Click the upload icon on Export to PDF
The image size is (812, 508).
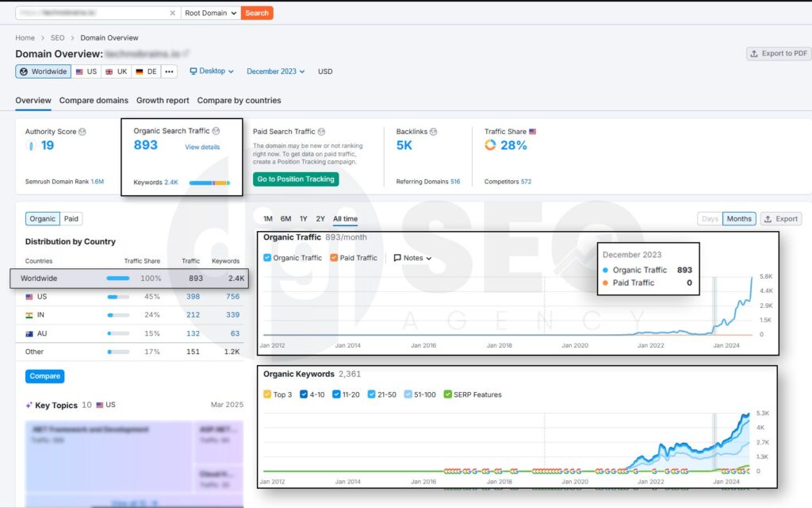pos(754,53)
